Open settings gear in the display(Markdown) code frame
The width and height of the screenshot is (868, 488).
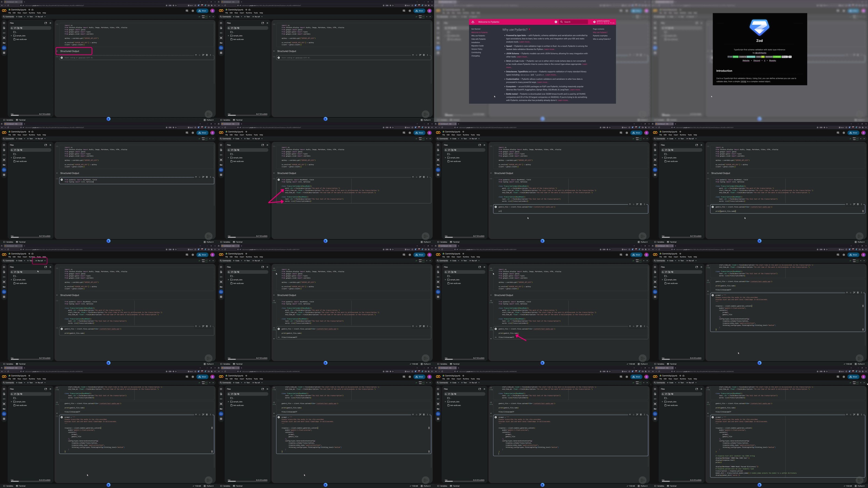[844, 377]
